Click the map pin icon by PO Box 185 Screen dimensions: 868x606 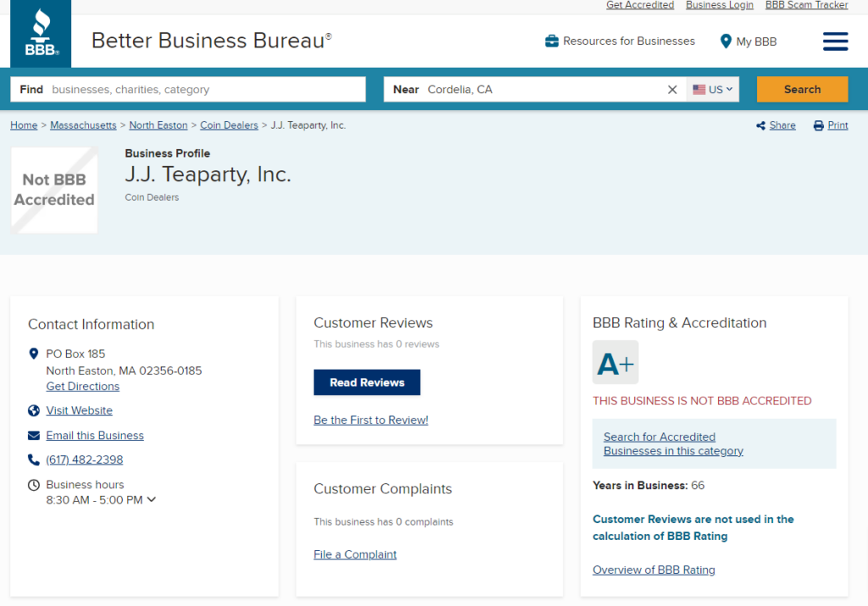[34, 353]
